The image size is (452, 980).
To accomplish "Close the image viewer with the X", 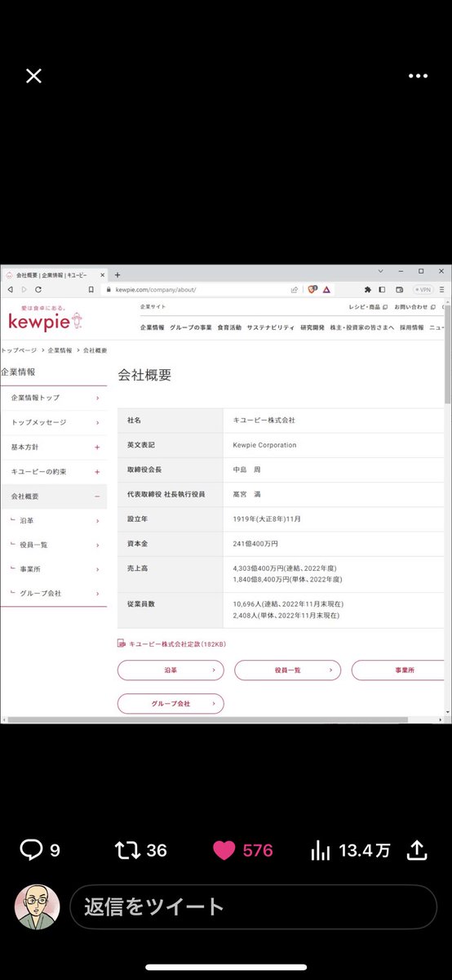I will point(33,76).
